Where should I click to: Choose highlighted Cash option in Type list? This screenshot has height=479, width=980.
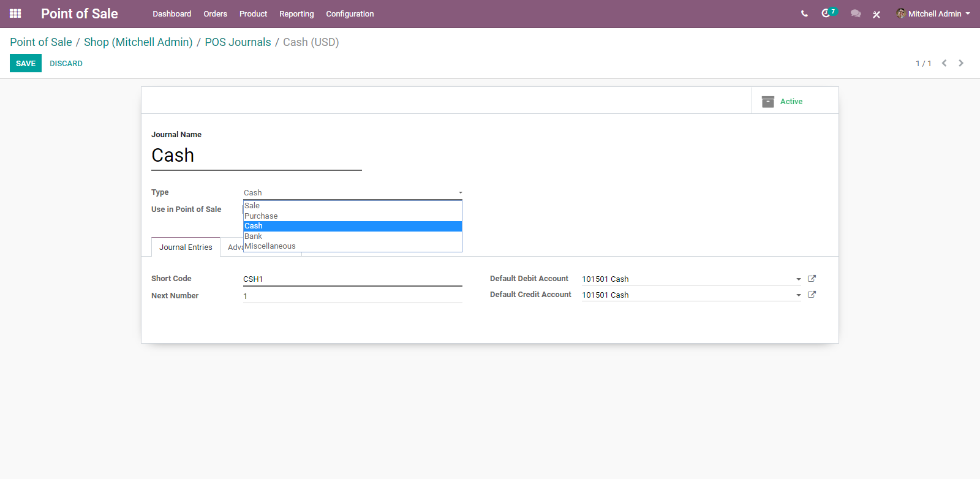[352, 226]
